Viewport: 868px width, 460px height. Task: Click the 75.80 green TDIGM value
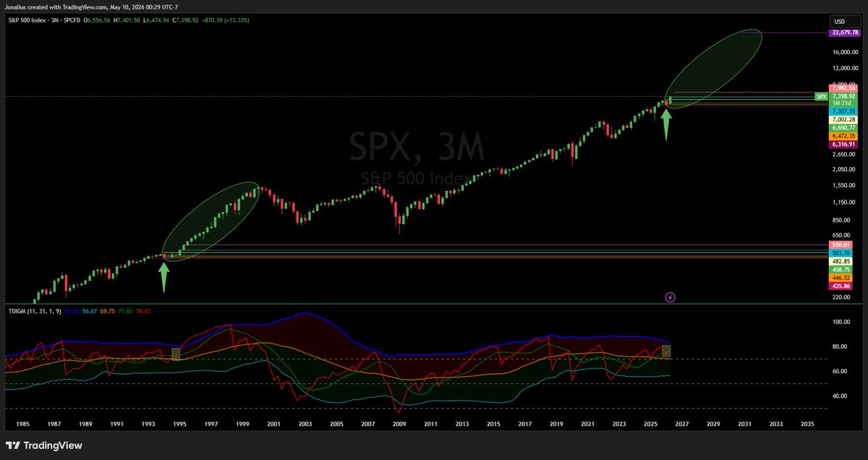(x=125, y=310)
